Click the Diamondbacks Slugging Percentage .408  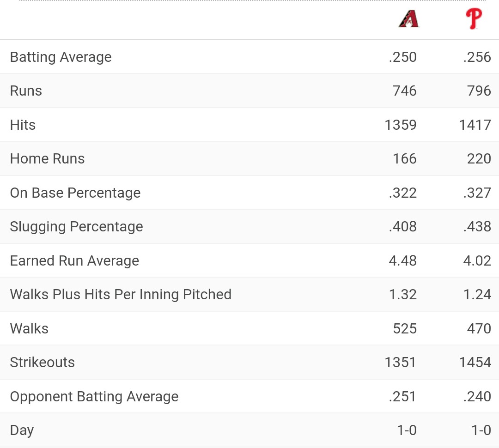(402, 227)
